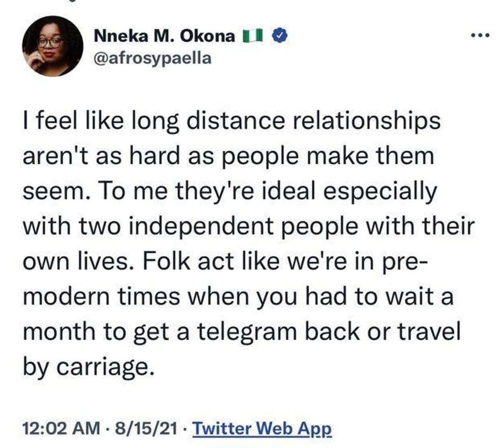Click the display name Nneka M. Okona
499x448 pixels.
[x=164, y=36]
